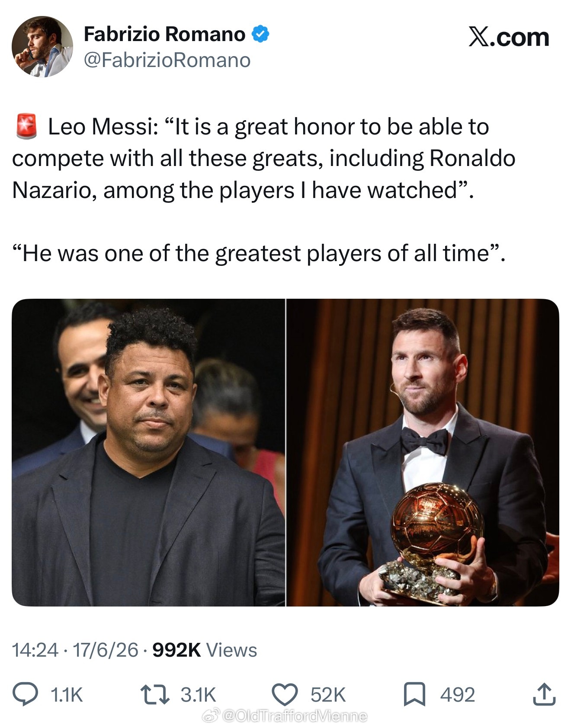571x728 pixels.
Task: Select the 52K likes count
Action: [x=328, y=695]
